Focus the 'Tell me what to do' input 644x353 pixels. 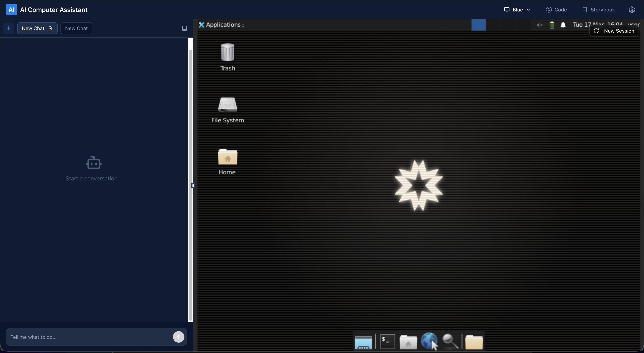[90, 337]
